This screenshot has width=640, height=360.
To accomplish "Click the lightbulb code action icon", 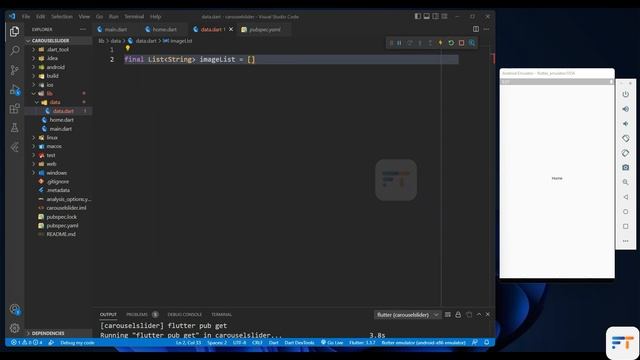I will point(128,48).
